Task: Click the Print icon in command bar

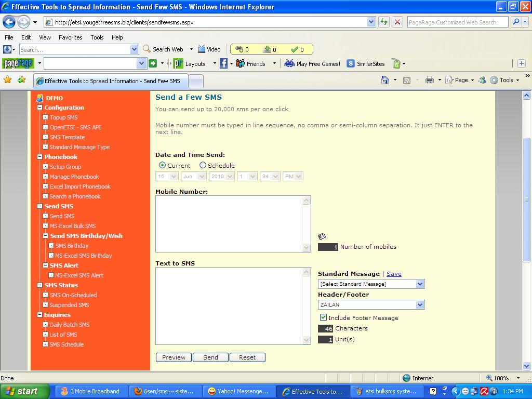Action: 430,80
